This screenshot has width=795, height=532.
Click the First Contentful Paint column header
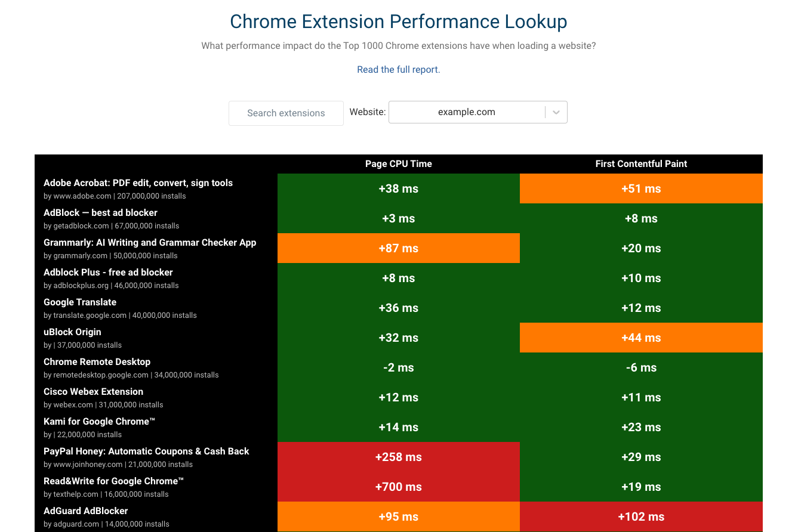click(641, 164)
